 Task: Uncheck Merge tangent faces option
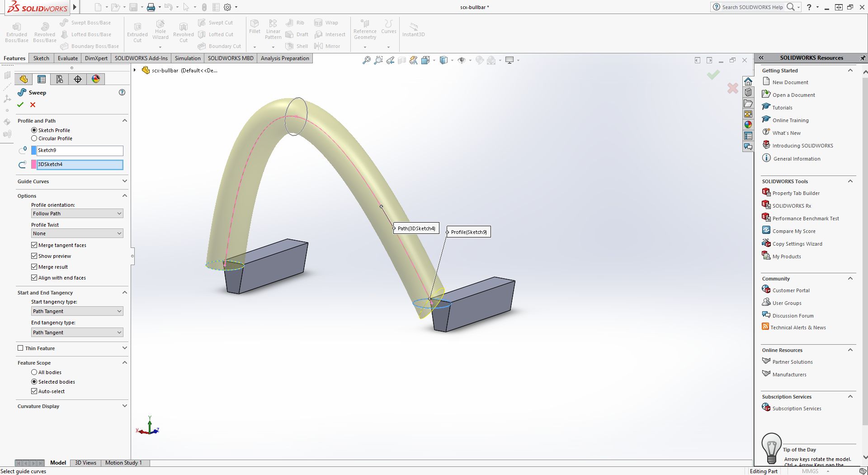(x=34, y=245)
